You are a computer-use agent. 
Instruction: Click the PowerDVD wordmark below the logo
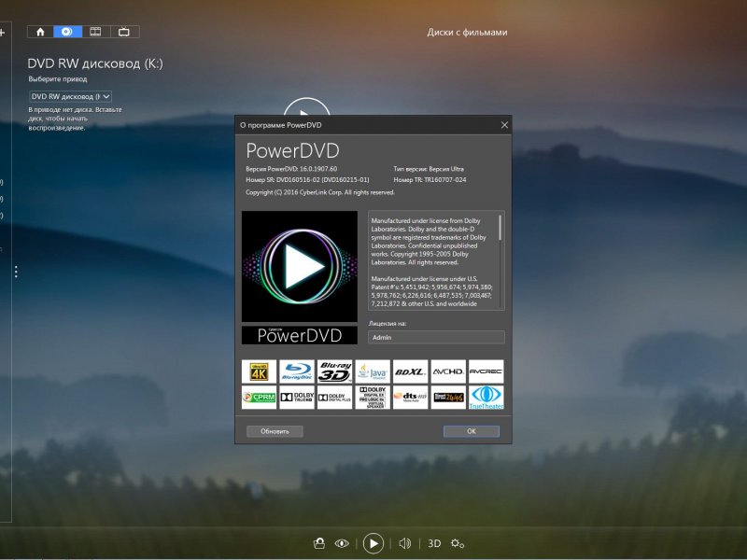[300, 335]
